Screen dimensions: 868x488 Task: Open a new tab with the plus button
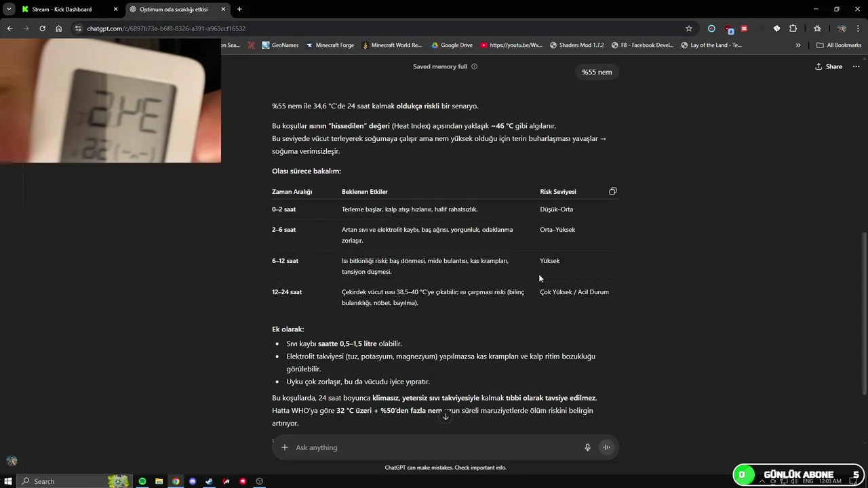click(x=239, y=9)
